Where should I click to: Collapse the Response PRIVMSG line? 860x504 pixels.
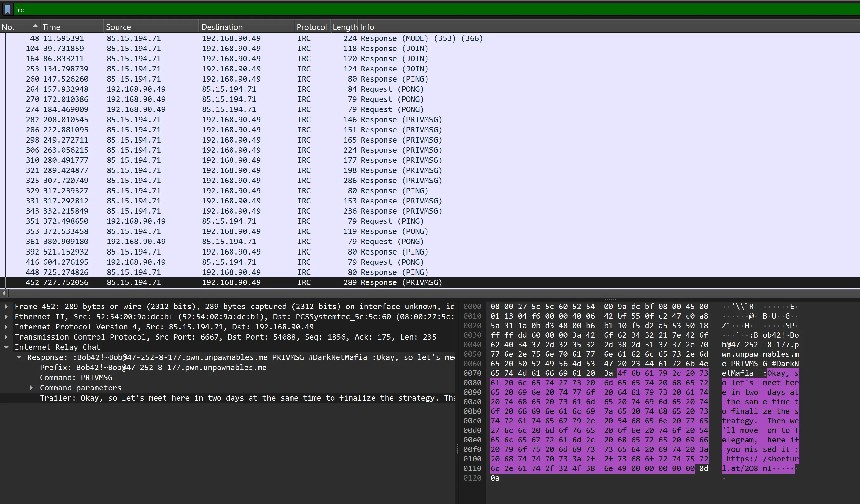point(19,357)
